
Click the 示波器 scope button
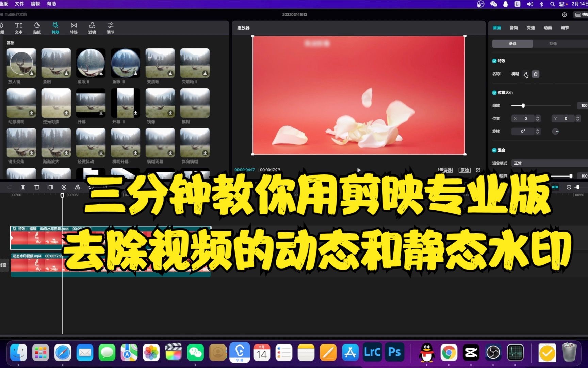pyautogui.click(x=445, y=170)
